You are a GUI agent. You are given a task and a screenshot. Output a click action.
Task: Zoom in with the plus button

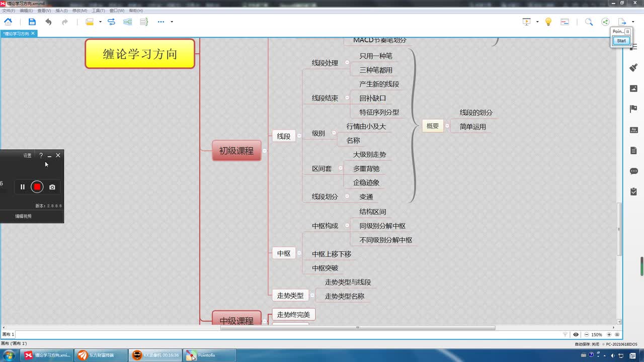pos(609,334)
